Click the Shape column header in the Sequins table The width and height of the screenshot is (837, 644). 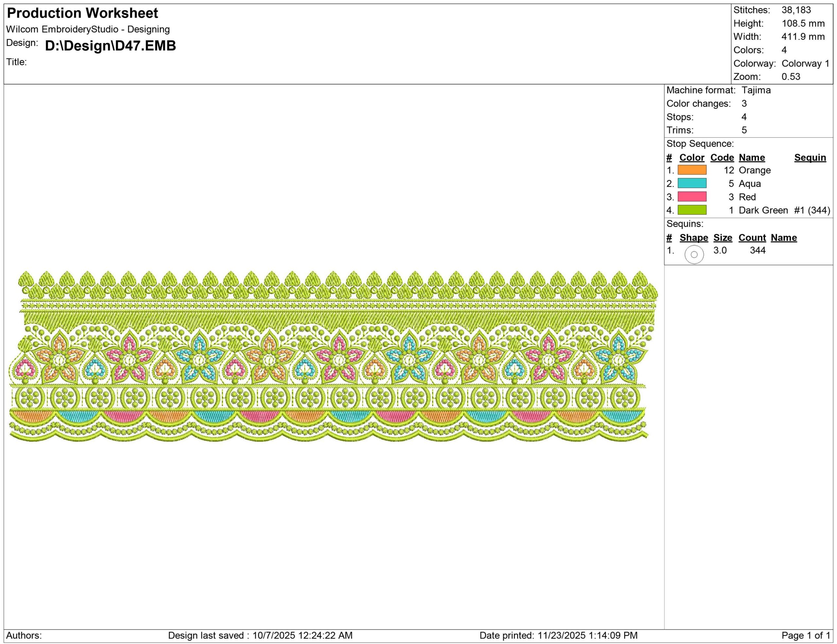(x=694, y=238)
